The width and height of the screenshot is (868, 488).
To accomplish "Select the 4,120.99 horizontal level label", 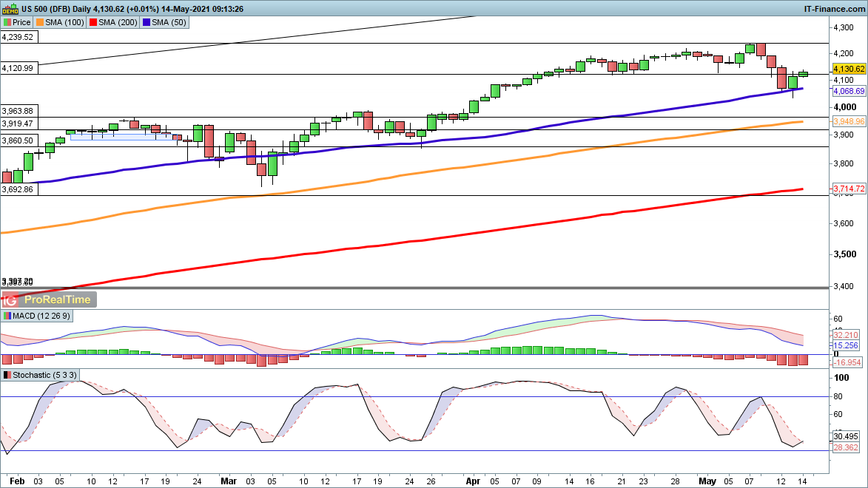I will coord(18,67).
